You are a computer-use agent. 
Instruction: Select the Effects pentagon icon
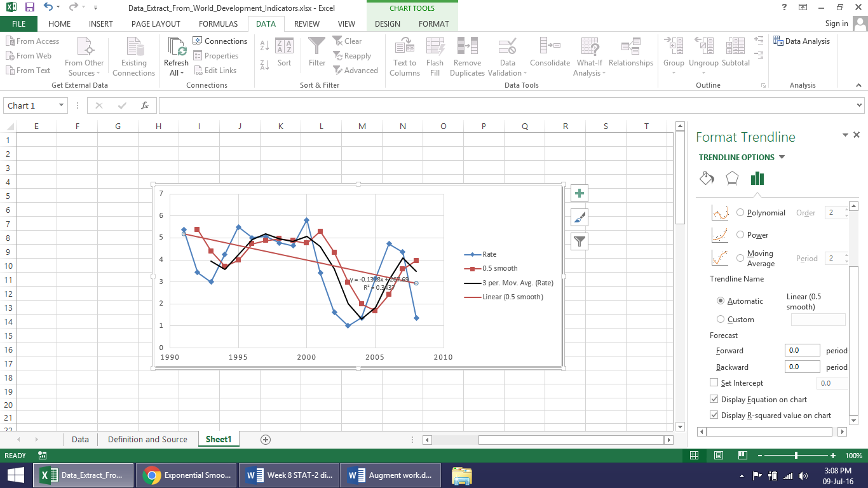click(x=732, y=179)
